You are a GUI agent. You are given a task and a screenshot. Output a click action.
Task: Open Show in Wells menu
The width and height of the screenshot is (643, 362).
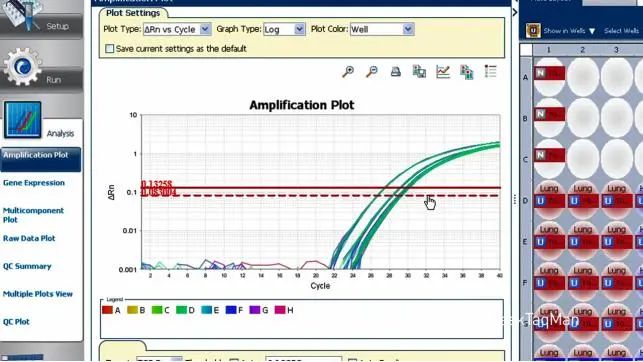pyautogui.click(x=569, y=31)
